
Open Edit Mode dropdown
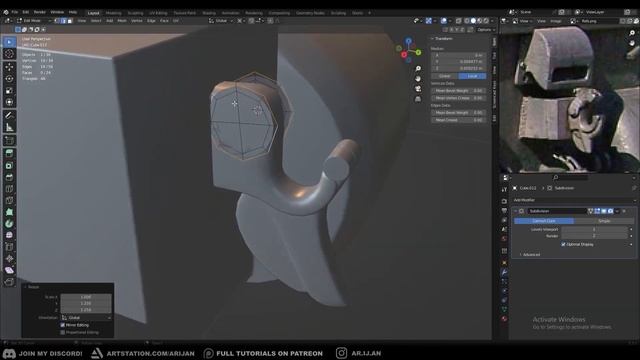click(x=34, y=20)
